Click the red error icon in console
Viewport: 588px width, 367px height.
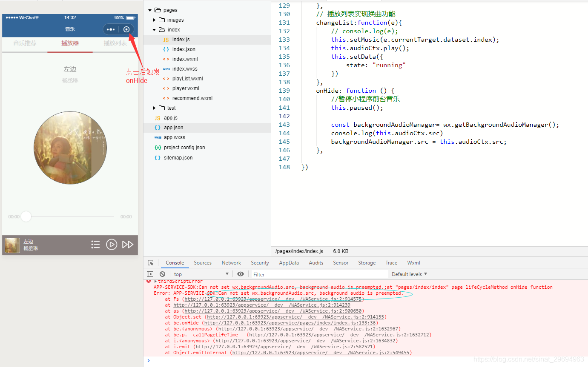pyautogui.click(x=149, y=281)
